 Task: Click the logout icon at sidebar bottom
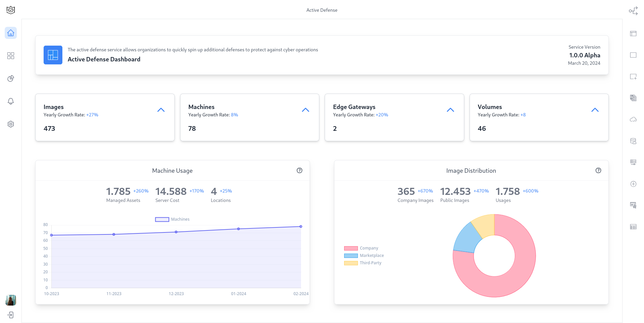click(11, 315)
